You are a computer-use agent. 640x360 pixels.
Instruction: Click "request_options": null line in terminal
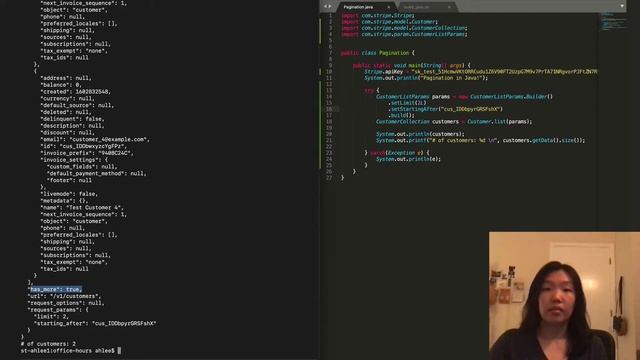pyautogui.click(x=66, y=303)
